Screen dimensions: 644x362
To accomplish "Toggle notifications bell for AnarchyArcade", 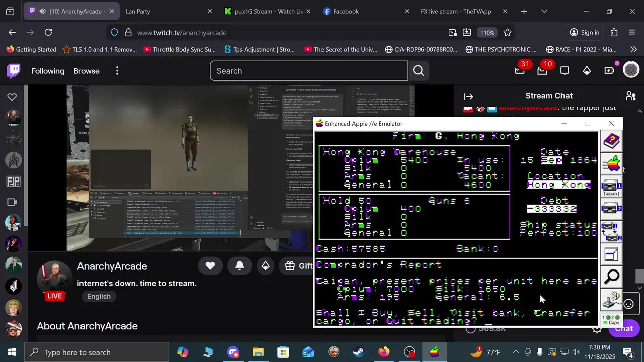I will tap(239, 266).
